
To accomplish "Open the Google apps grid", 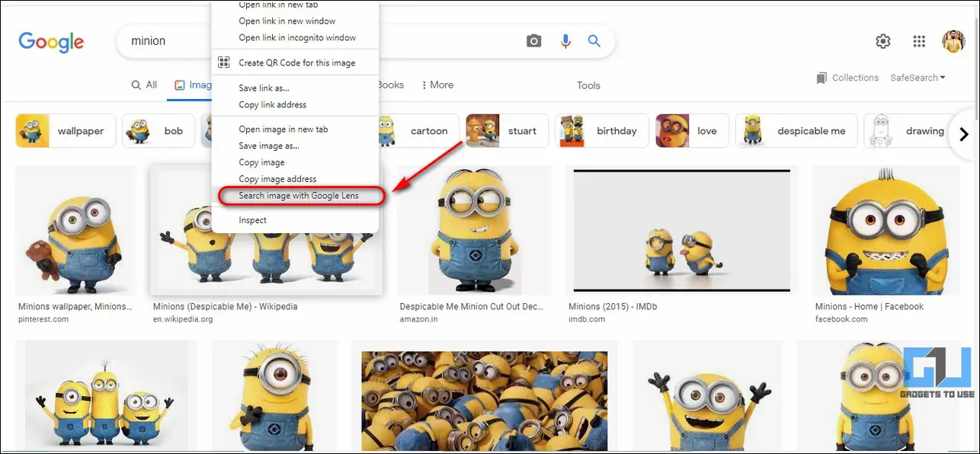I will point(919,41).
